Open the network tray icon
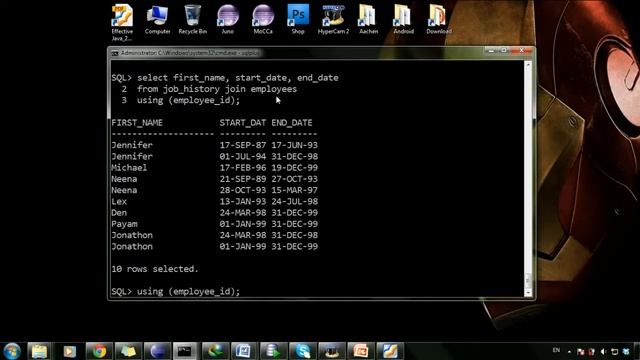640x360 pixels. tap(615, 351)
